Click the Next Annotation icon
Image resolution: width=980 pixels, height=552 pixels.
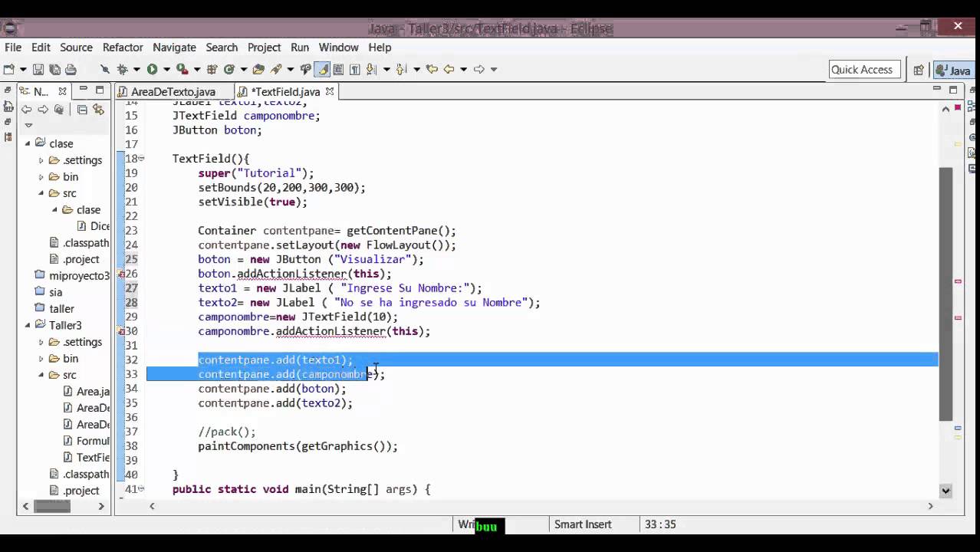(x=371, y=69)
